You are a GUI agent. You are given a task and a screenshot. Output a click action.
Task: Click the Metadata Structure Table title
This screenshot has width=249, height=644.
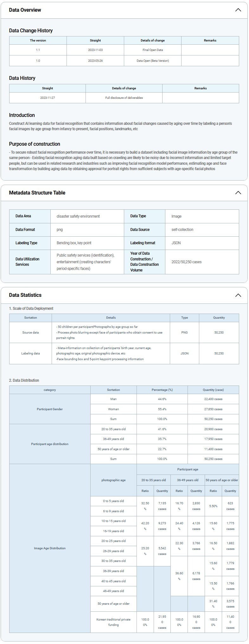pyautogui.click(x=37, y=193)
